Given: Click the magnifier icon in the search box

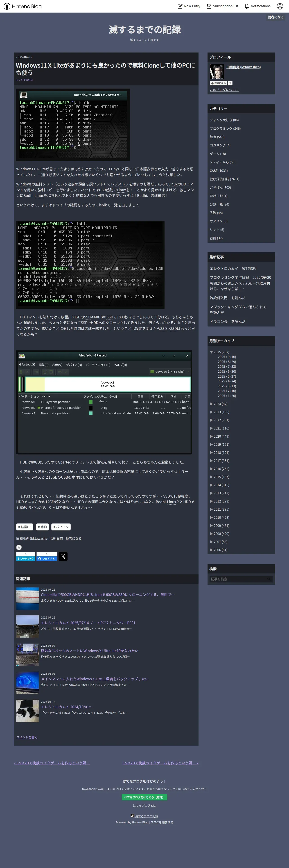Looking at the screenshot, I should (x=269, y=579).
